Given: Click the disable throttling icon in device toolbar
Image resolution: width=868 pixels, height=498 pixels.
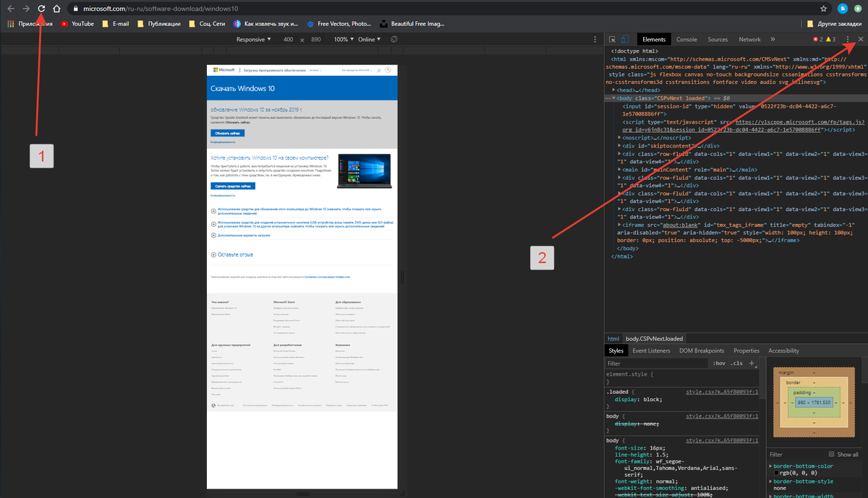Looking at the screenshot, I should point(393,39).
